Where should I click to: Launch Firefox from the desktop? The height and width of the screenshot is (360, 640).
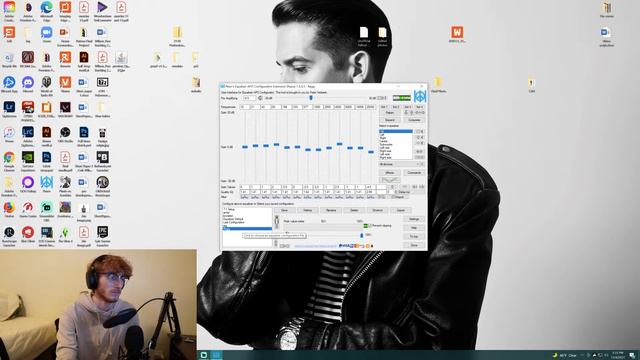coord(9,210)
